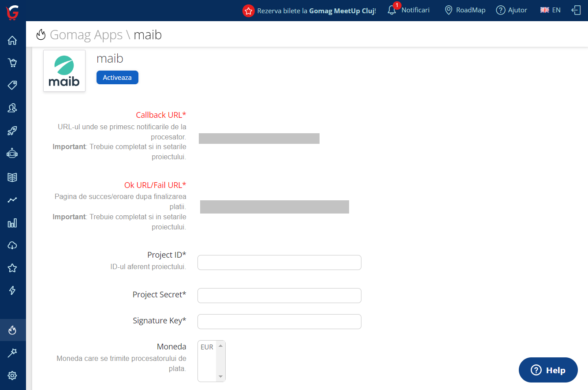
Task: Click the flame icon beside the page title
Action: 41,34
